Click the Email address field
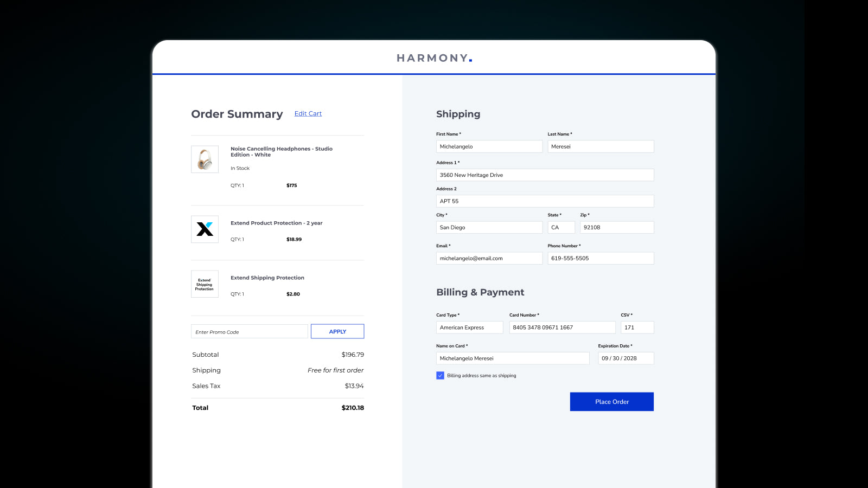Screen dimensions: 868x488 click(x=489, y=258)
